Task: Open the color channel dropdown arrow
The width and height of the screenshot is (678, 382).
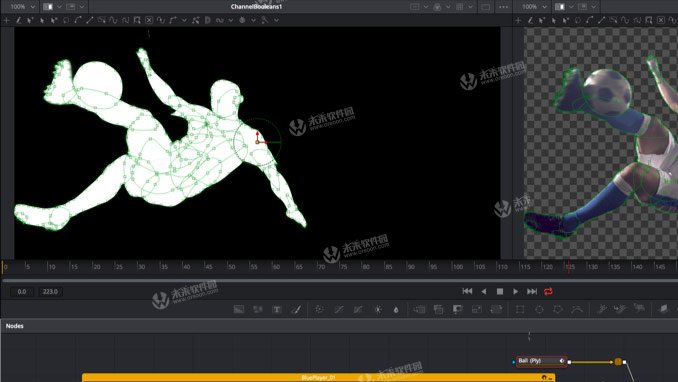Action: click(448, 7)
